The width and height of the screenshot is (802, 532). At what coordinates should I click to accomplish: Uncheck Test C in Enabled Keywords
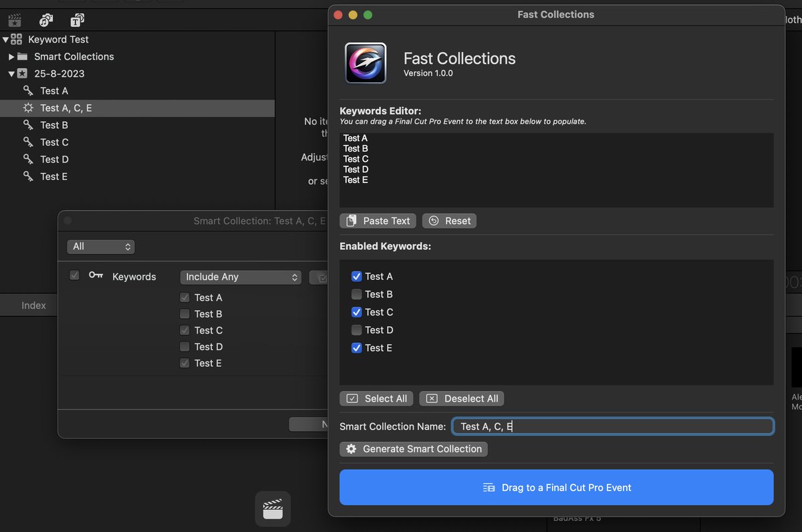point(357,312)
